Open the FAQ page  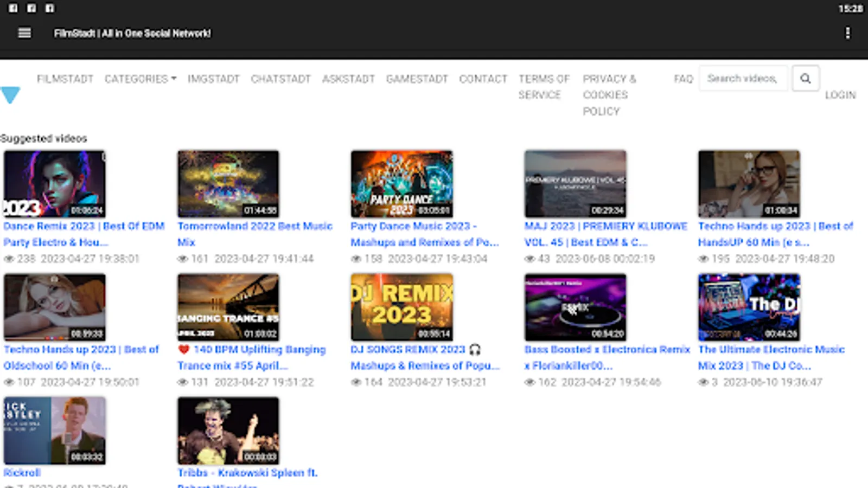point(683,79)
